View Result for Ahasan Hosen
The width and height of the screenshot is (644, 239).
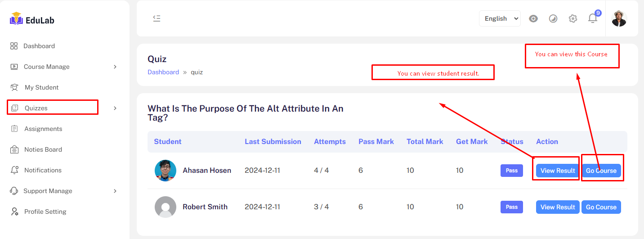(x=557, y=171)
